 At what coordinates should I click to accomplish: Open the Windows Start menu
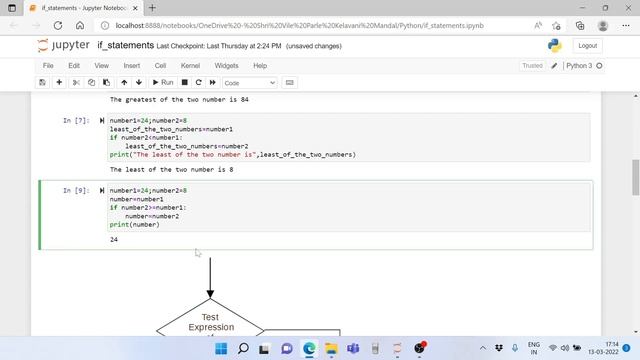coord(221,349)
